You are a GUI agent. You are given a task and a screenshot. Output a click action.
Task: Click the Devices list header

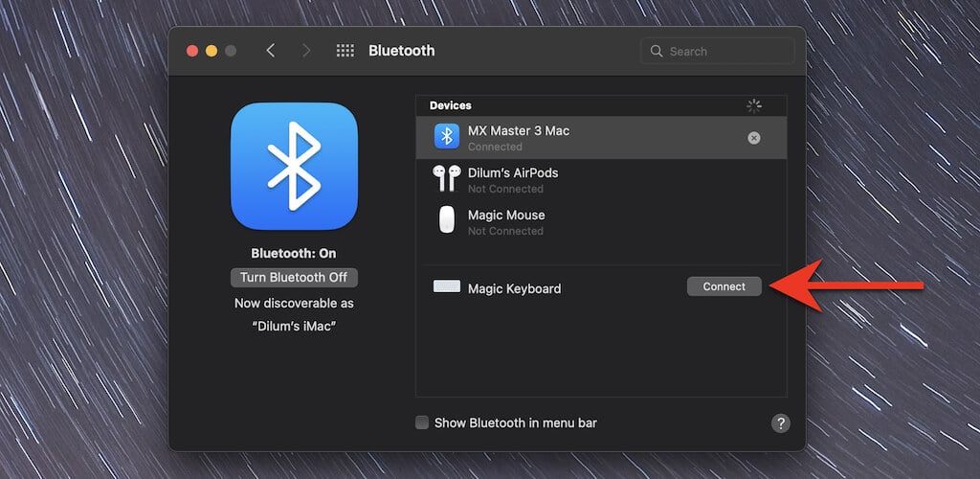coord(451,105)
